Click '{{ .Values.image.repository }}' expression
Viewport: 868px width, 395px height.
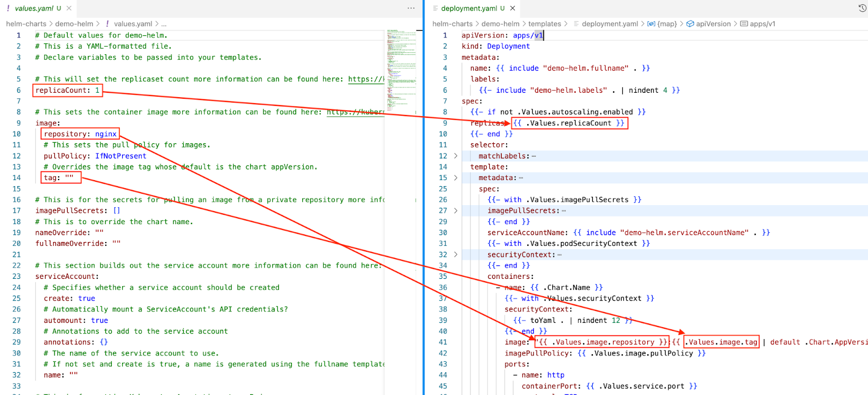(603, 342)
